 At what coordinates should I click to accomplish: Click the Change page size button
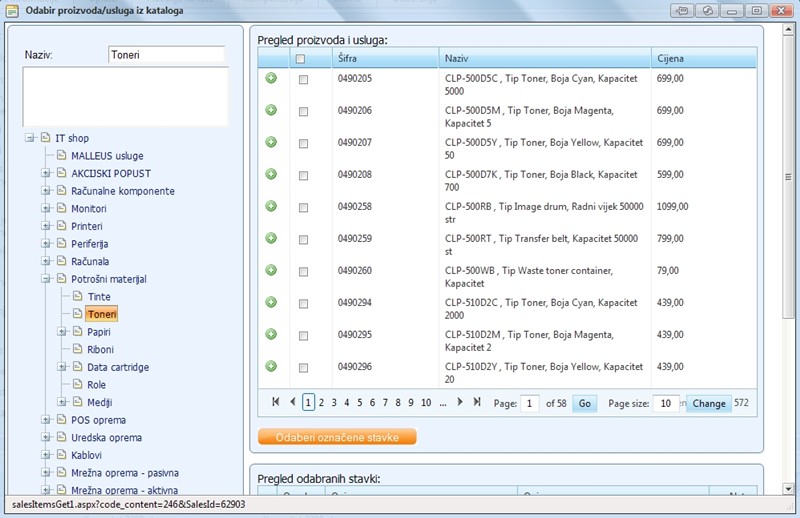(x=709, y=403)
